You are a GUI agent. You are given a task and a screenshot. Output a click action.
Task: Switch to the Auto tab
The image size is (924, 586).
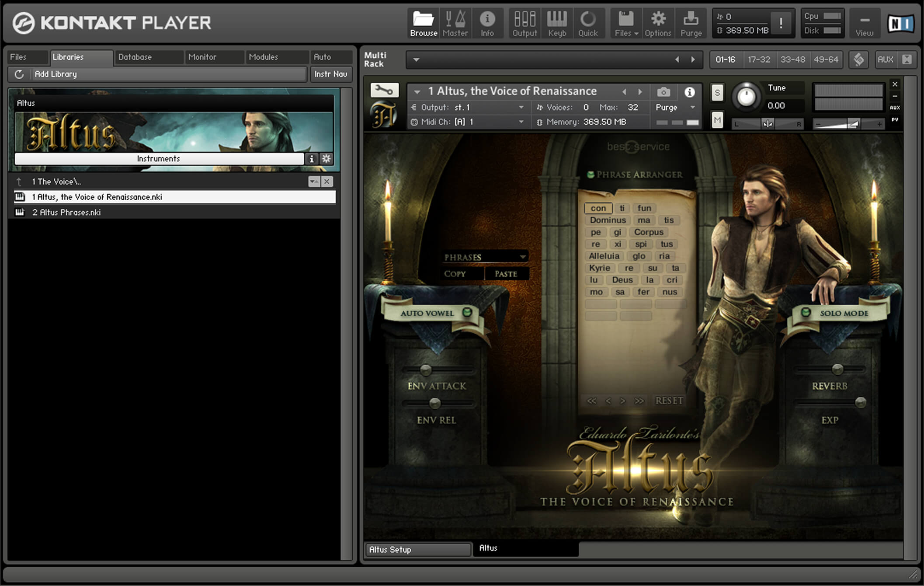coord(331,57)
